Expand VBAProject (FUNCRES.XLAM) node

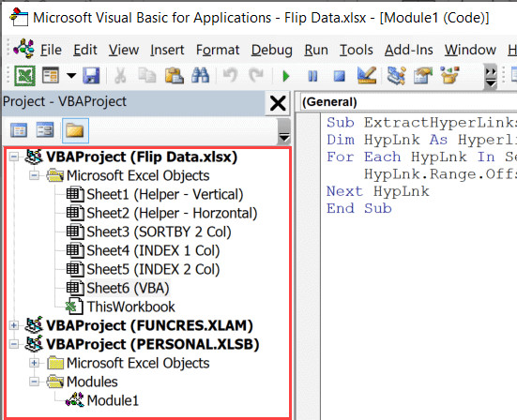click(x=14, y=325)
